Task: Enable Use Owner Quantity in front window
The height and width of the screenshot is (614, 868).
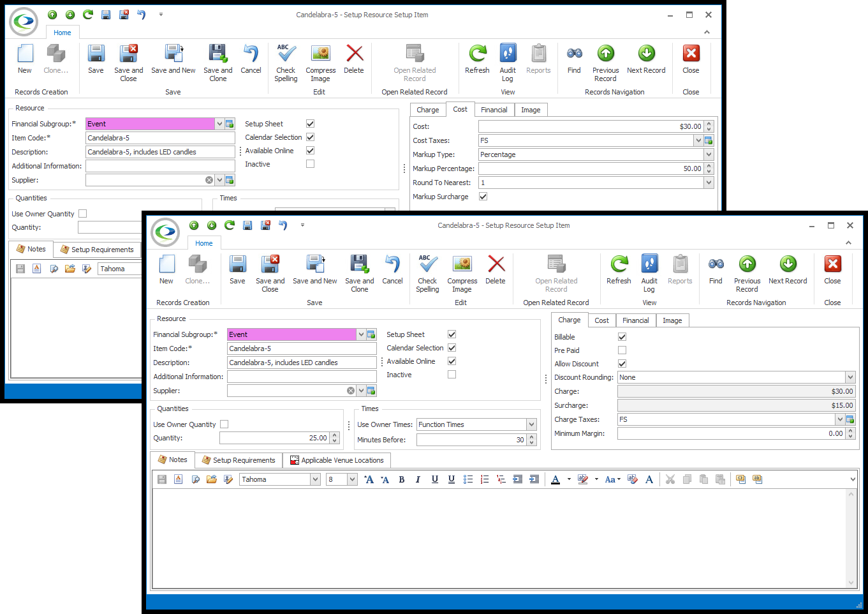Action: click(224, 424)
